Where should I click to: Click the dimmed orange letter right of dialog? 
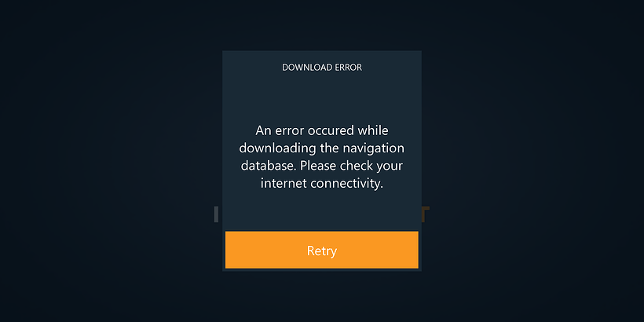pos(426,214)
